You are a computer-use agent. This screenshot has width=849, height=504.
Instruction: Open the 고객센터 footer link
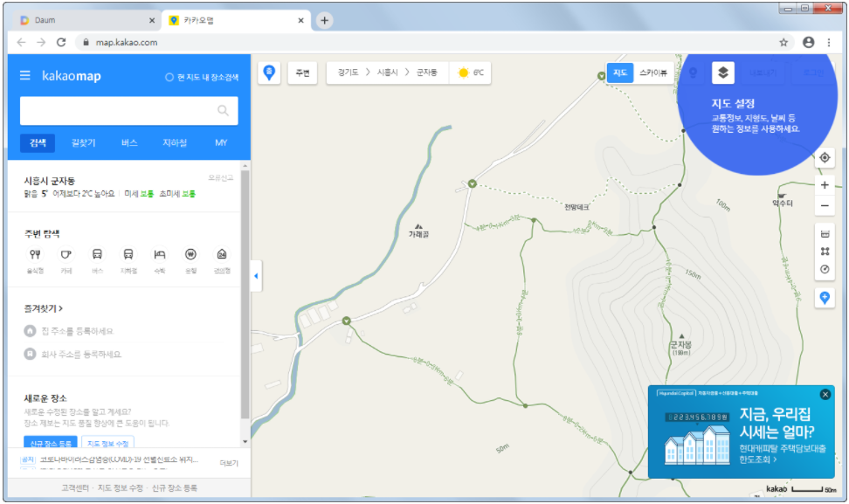(x=75, y=487)
